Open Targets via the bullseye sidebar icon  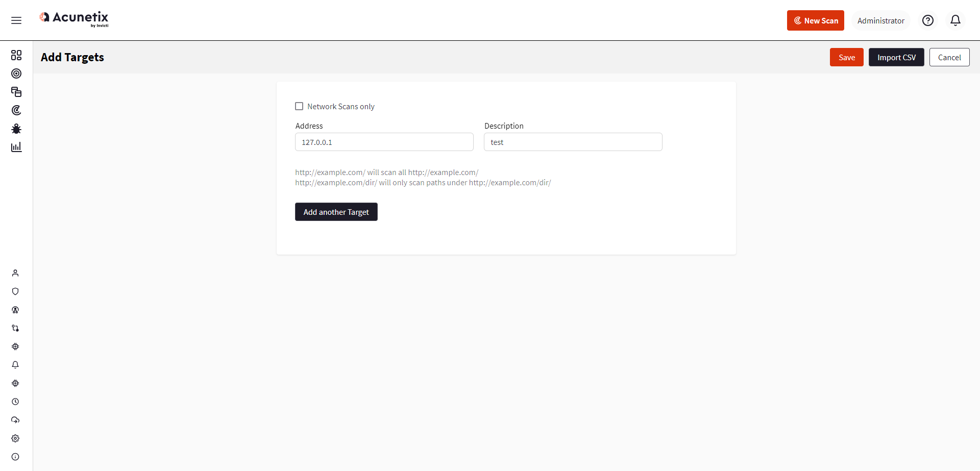pyautogui.click(x=16, y=73)
